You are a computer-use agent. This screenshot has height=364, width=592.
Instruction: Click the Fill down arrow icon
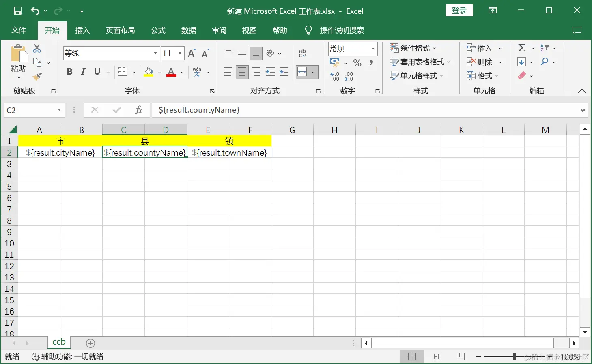pos(522,62)
